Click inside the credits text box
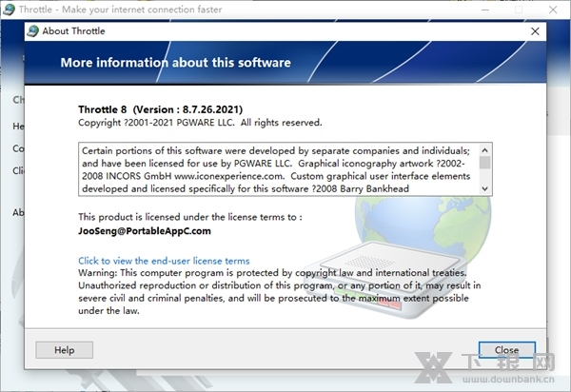 (276, 169)
